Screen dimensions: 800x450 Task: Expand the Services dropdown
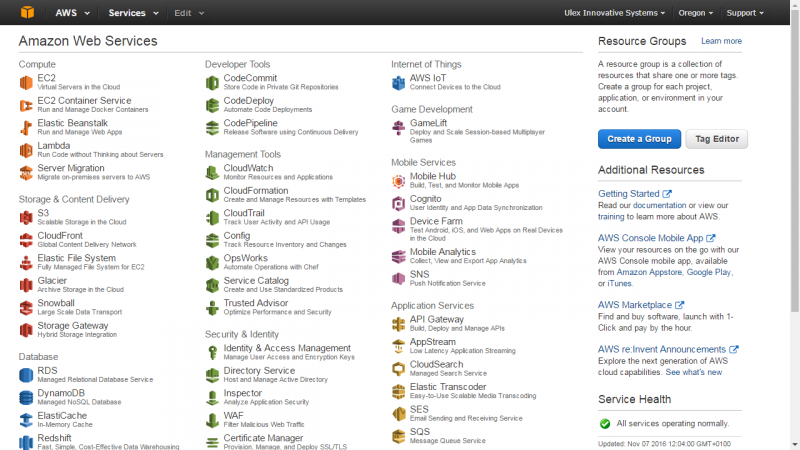tap(133, 13)
